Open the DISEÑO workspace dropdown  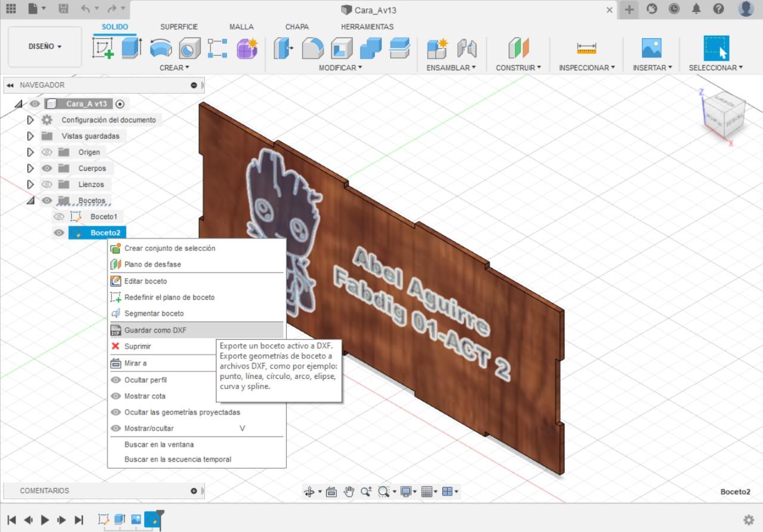(45, 46)
